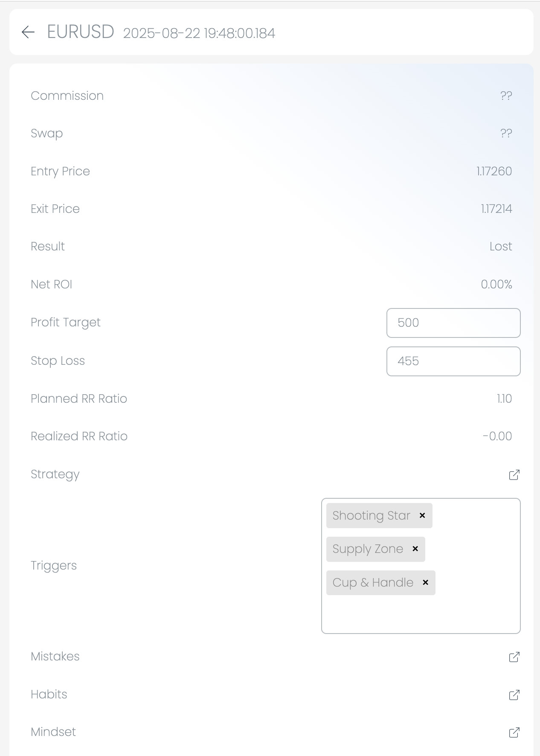Click the Exit Price value 1.17214

pyautogui.click(x=496, y=209)
